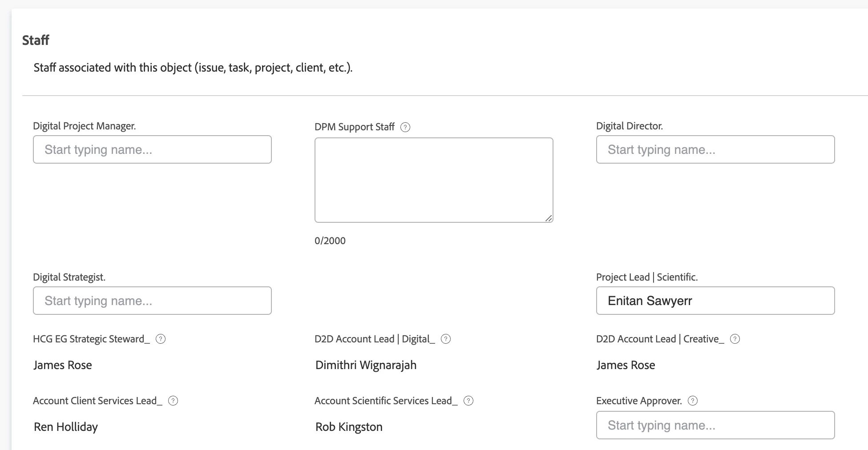Image resolution: width=868 pixels, height=450 pixels.
Task: Click James Rose under D2D Account Lead Creative
Action: [x=626, y=365]
